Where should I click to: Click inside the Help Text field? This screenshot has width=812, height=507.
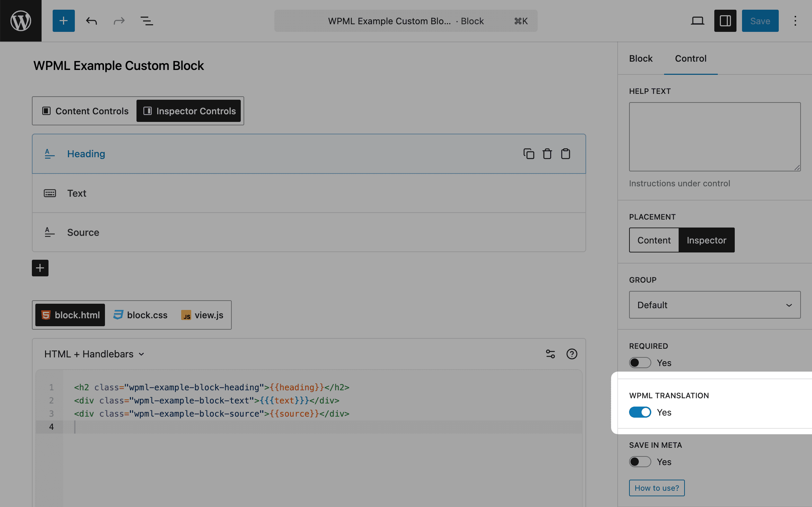tap(714, 136)
